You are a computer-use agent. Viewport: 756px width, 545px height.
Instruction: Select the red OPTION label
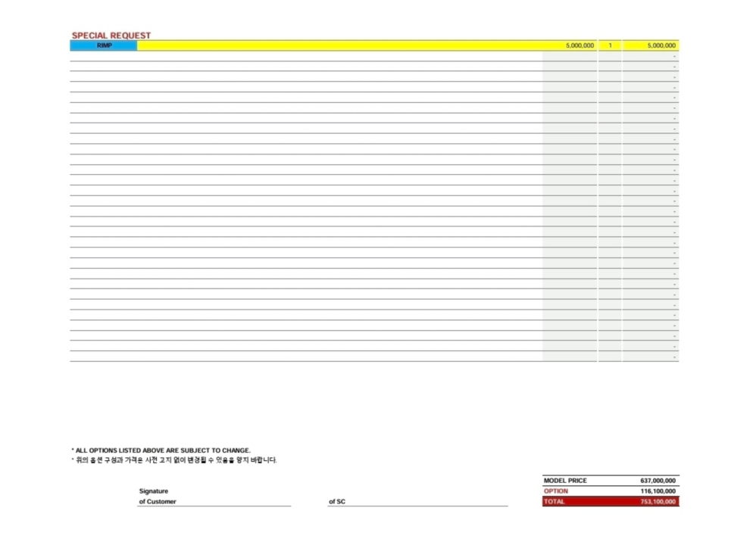tap(555, 491)
